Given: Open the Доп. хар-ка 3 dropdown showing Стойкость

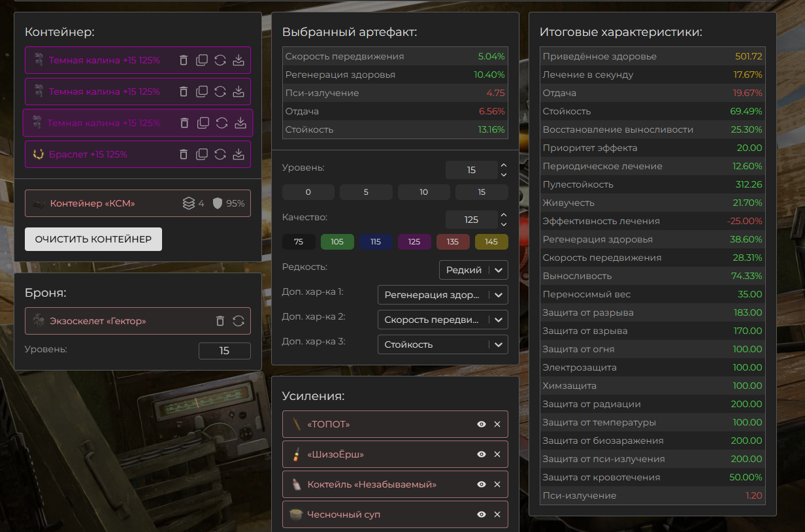Looking at the screenshot, I should [x=443, y=344].
